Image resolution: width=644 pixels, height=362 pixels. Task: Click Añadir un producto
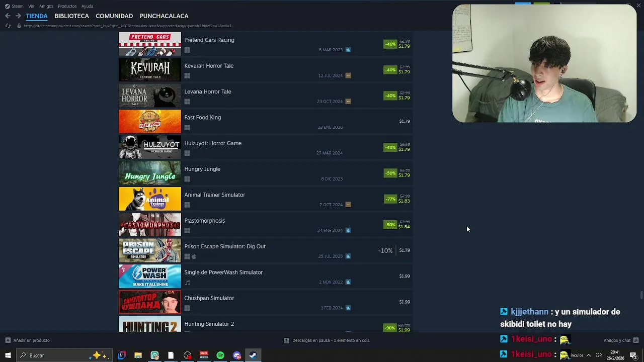[28, 340]
